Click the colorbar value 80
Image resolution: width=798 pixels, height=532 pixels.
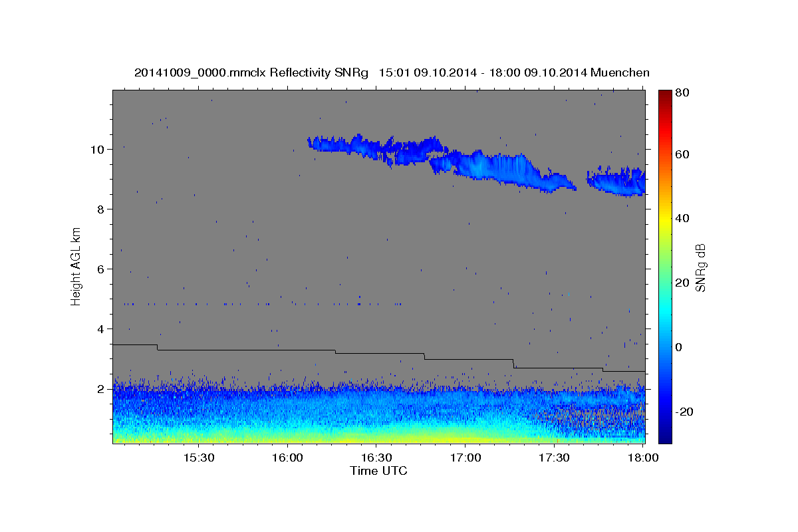tap(683, 94)
